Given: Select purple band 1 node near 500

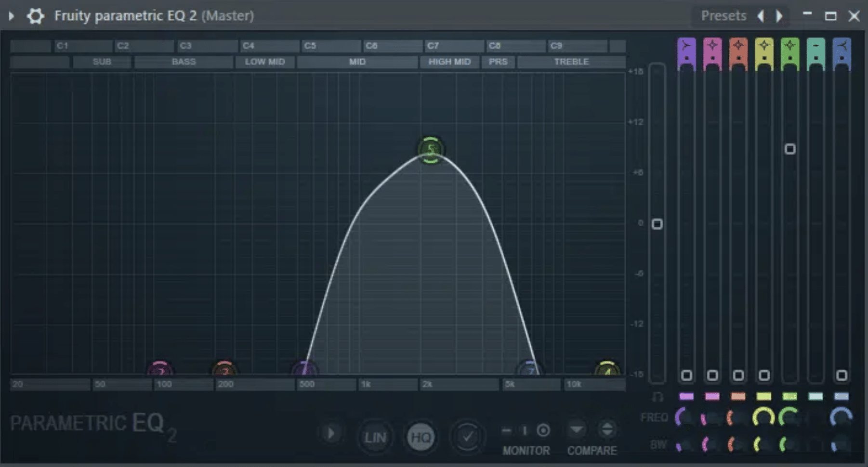Looking at the screenshot, I should [x=304, y=369].
